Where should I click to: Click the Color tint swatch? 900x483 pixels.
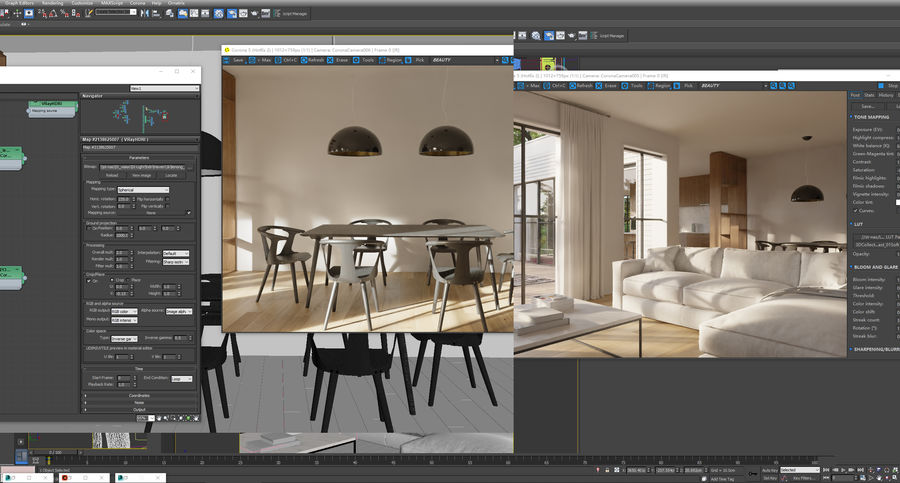(x=898, y=202)
